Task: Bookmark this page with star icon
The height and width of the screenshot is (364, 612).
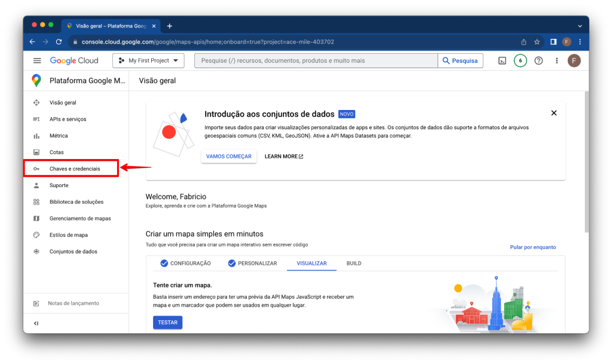Action: (537, 42)
